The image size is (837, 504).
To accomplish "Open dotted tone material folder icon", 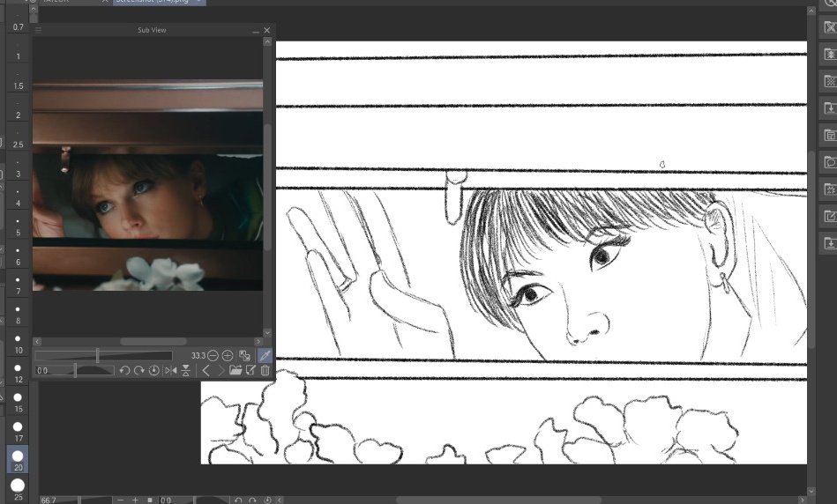I will (830, 81).
